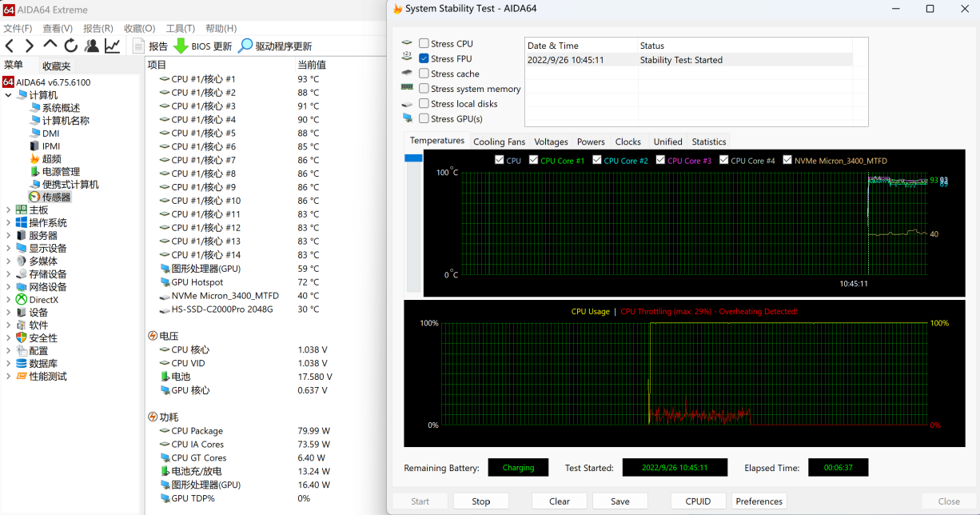
Task: Enable the Stress GPU(s) checkbox
Action: 424,118
